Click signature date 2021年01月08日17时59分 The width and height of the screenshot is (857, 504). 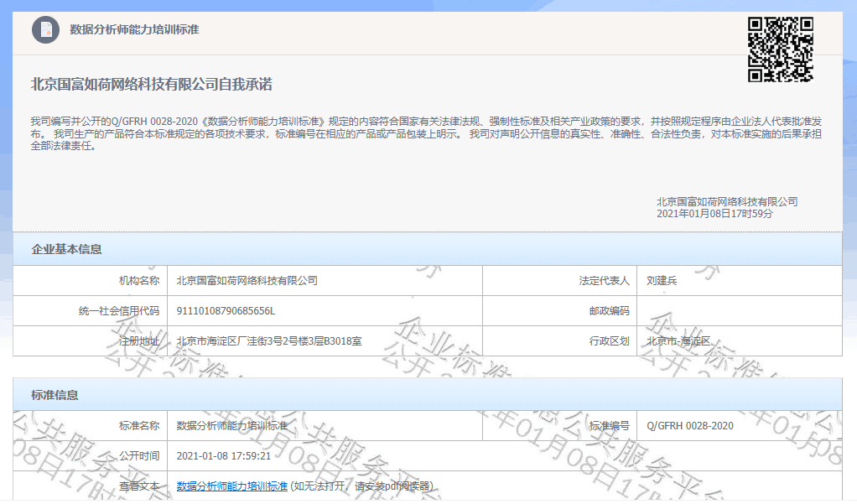click(x=714, y=214)
